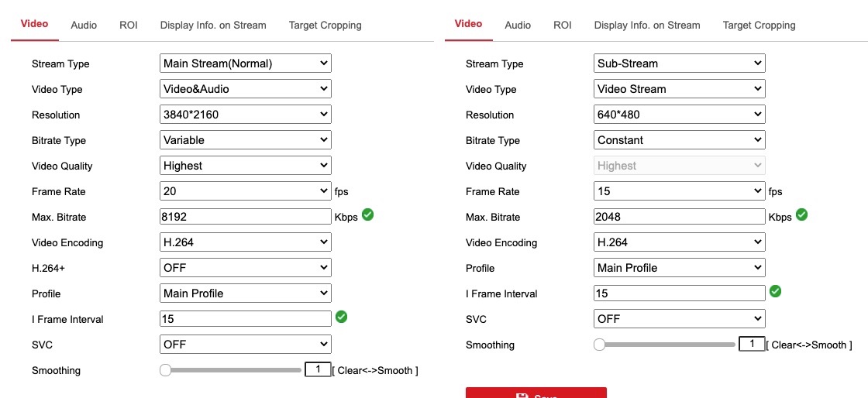Open Bitrate Type dropdown set to Constant
The height and width of the screenshot is (398, 868).
point(679,140)
